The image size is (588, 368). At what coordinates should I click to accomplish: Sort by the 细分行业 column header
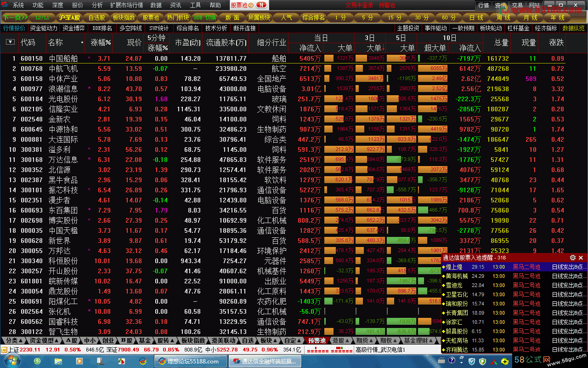[x=271, y=42]
